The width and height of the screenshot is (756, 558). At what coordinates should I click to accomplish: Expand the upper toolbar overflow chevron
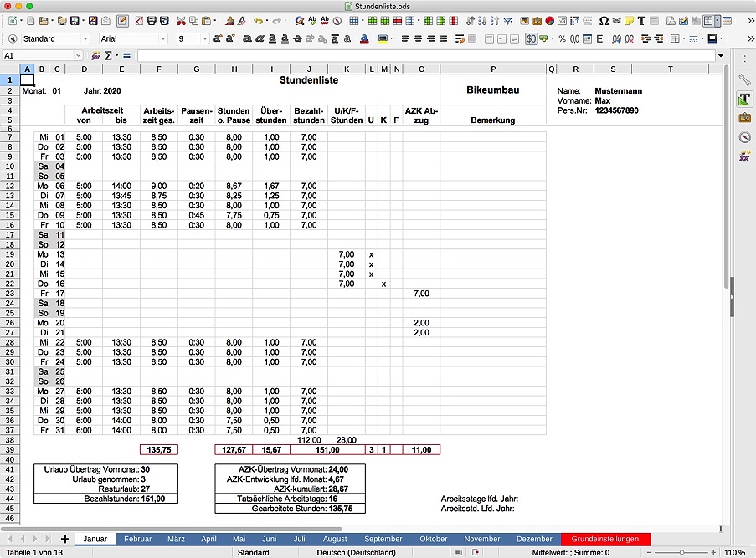[x=751, y=21]
